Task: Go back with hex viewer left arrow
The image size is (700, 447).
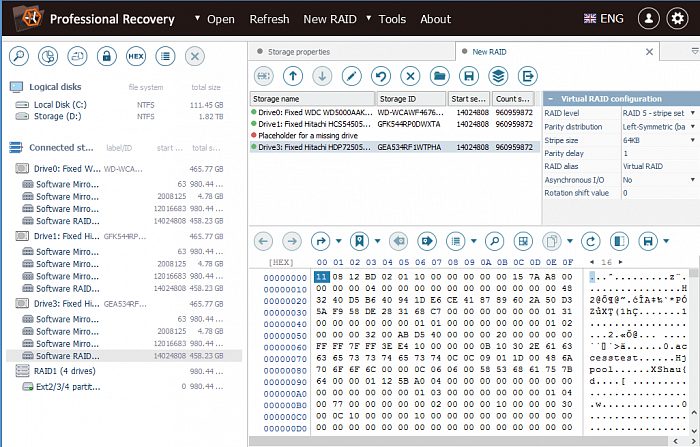Action: click(263, 242)
